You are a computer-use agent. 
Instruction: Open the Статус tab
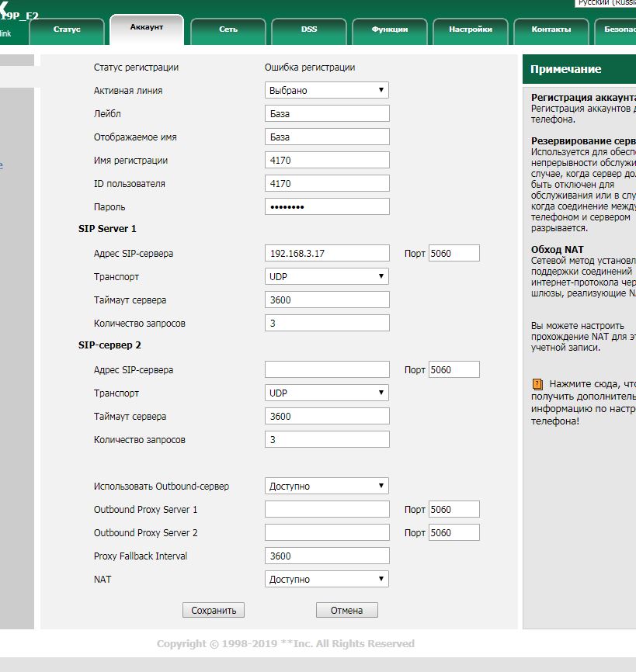tap(67, 29)
